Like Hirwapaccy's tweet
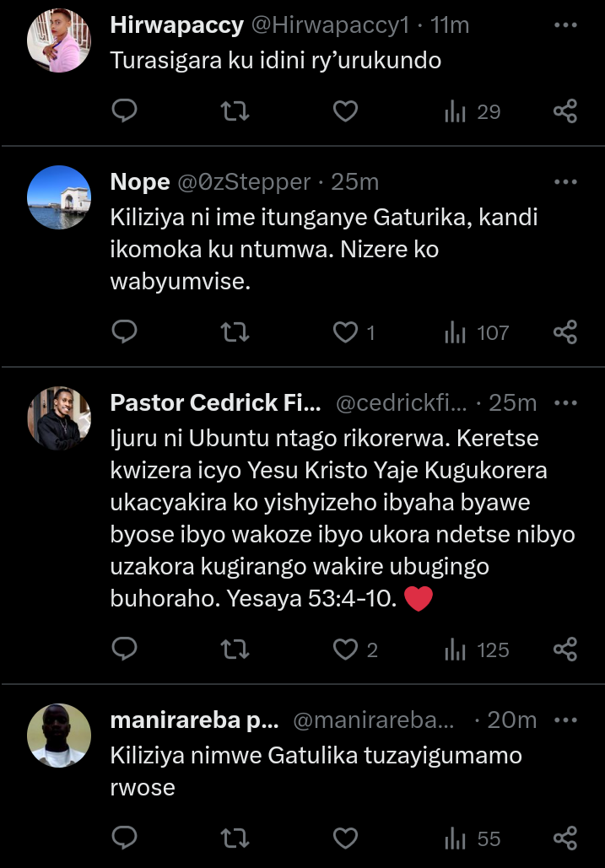605x868 pixels. (345, 111)
